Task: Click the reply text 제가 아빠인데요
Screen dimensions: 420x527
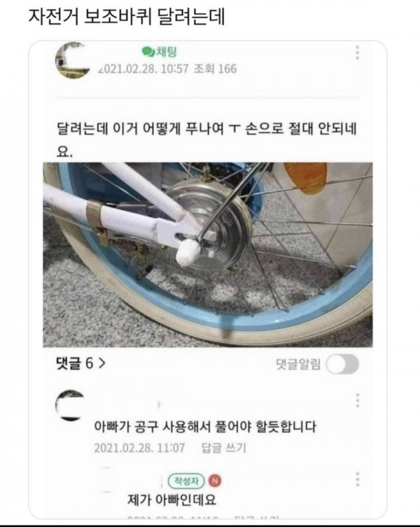Action: pyautogui.click(x=172, y=500)
